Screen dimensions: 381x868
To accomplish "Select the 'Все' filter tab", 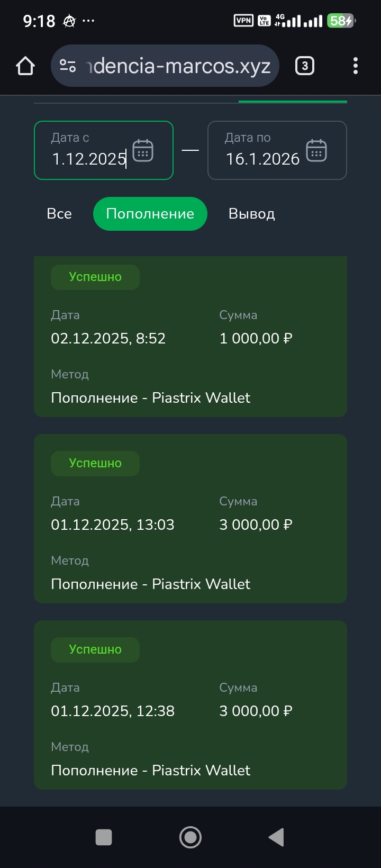I will coord(59,214).
